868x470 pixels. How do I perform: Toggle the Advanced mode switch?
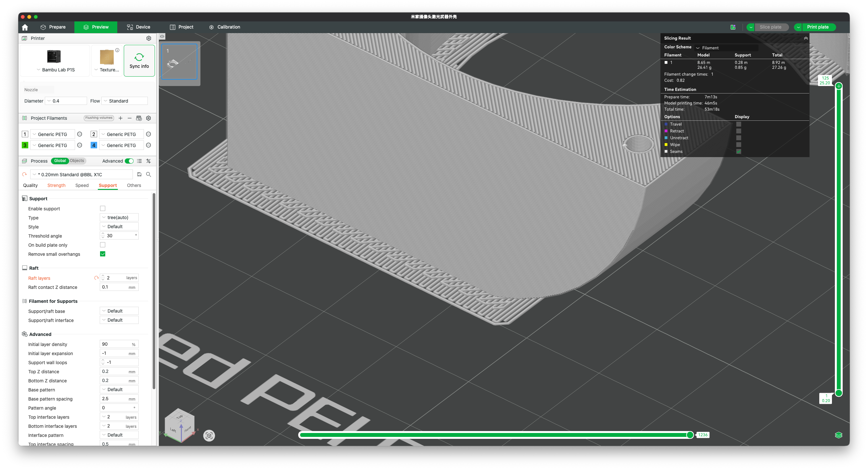[129, 161]
